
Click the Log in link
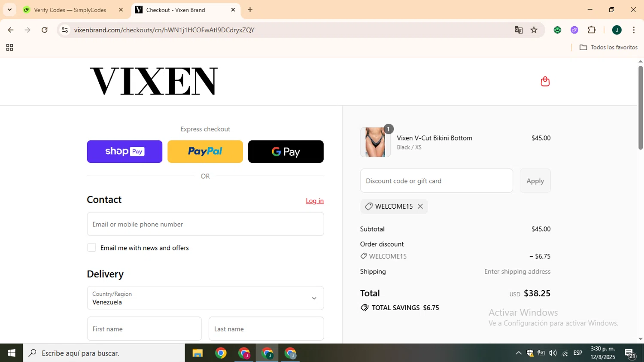315,201
